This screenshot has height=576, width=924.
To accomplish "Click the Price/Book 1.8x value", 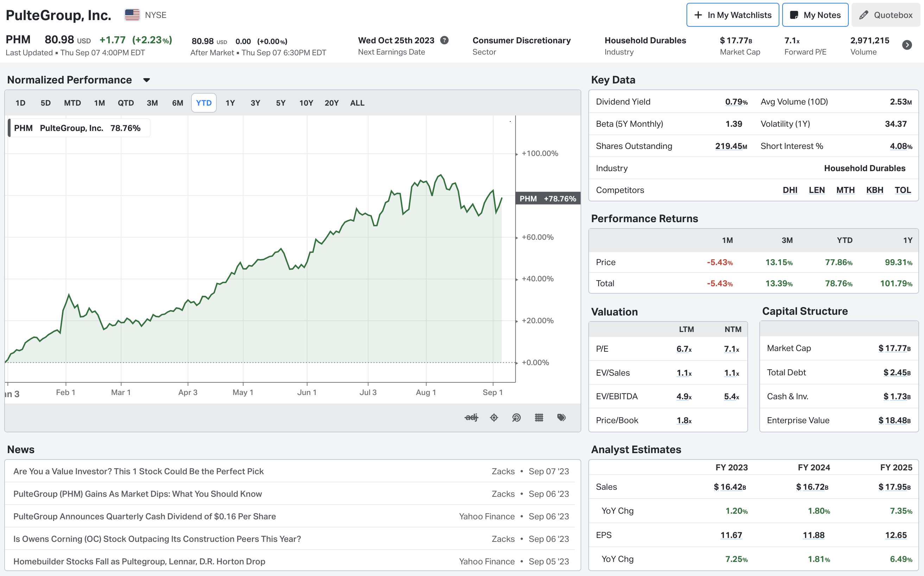I will (684, 421).
